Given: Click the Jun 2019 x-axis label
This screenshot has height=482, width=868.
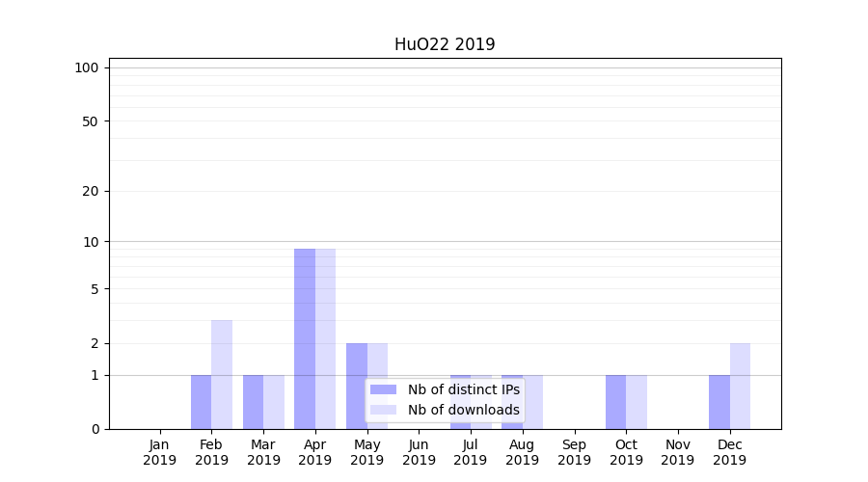Looking at the screenshot, I should point(419,452).
